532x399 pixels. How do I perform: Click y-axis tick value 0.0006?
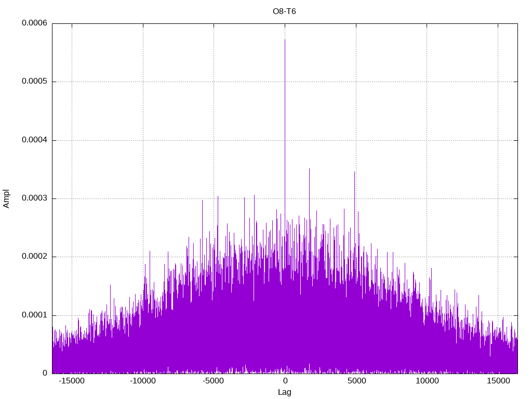coord(34,23)
